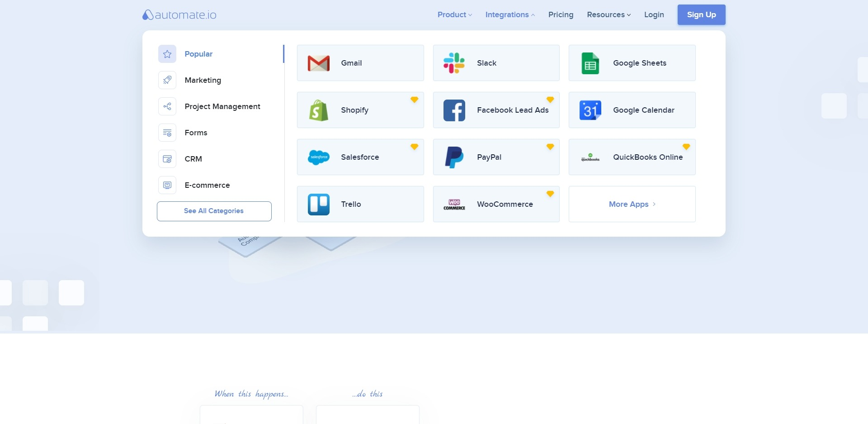Screen dimensions: 868x424
Task: Open the Pricing page
Action: pos(561,14)
